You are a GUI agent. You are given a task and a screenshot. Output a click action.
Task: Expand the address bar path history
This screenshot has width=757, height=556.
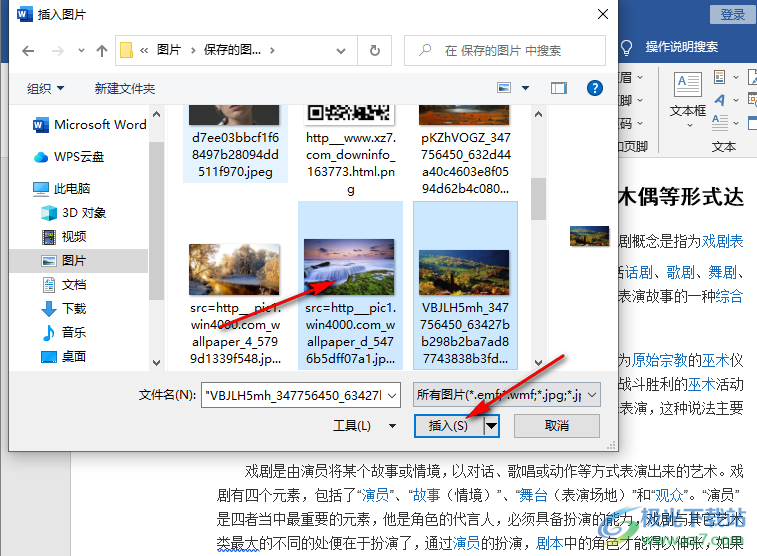coord(341,51)
